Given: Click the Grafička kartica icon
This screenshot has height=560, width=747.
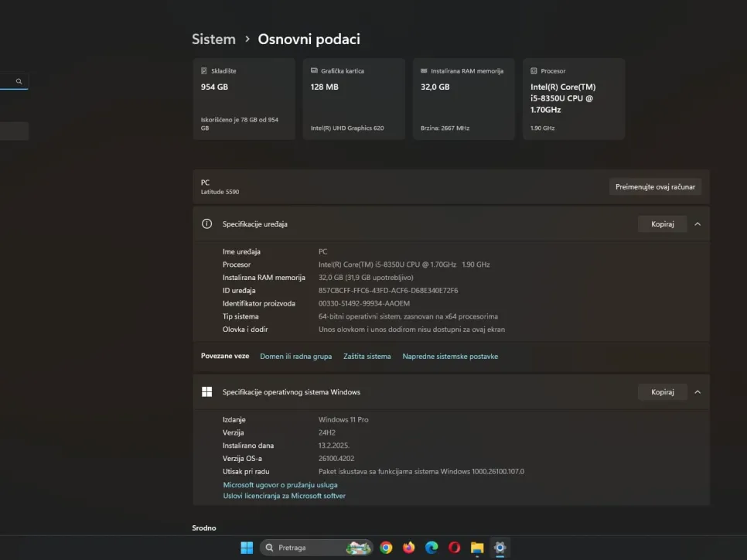Looking at the screenshot, I should pos(314,70).
